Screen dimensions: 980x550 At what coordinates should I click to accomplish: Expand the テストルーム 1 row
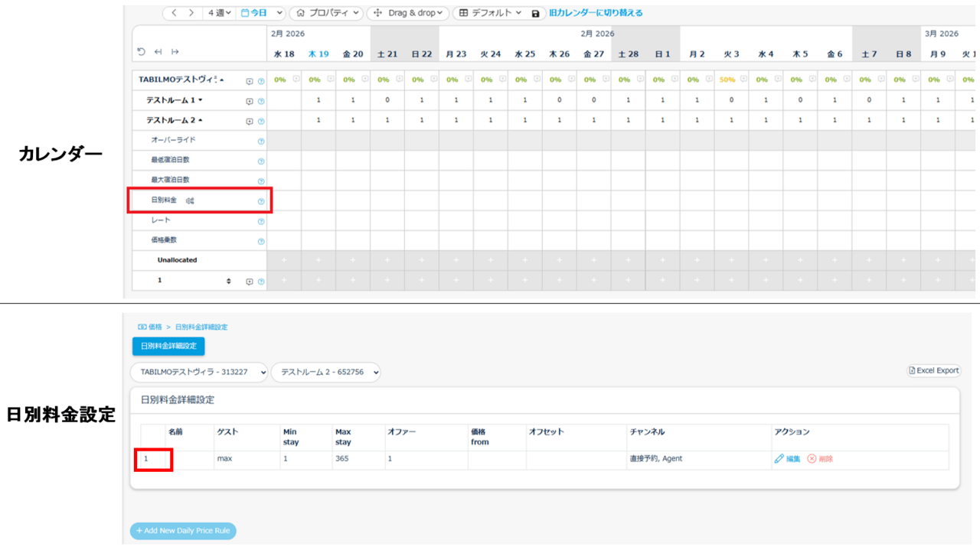201,101
